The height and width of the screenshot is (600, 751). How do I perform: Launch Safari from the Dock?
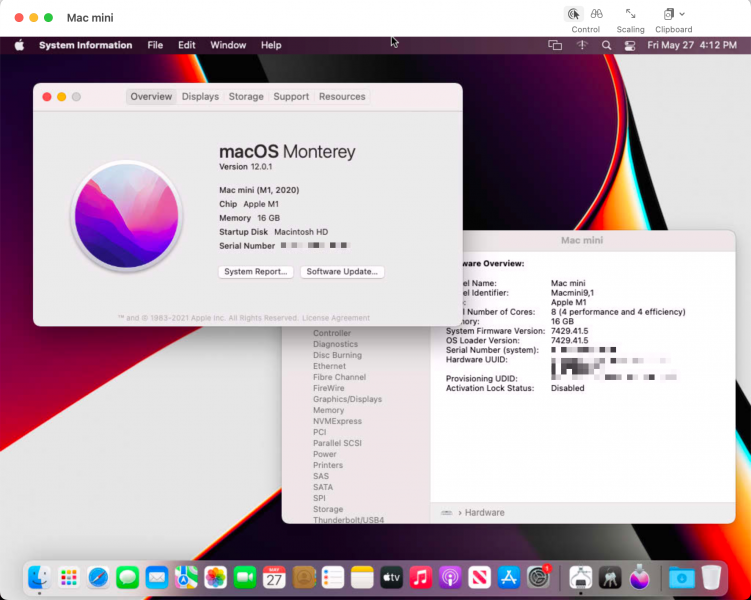click(x=98, y=577)
